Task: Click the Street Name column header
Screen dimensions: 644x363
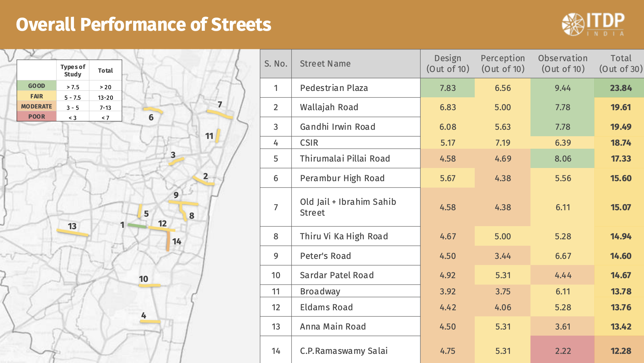Action: (325, 64)
